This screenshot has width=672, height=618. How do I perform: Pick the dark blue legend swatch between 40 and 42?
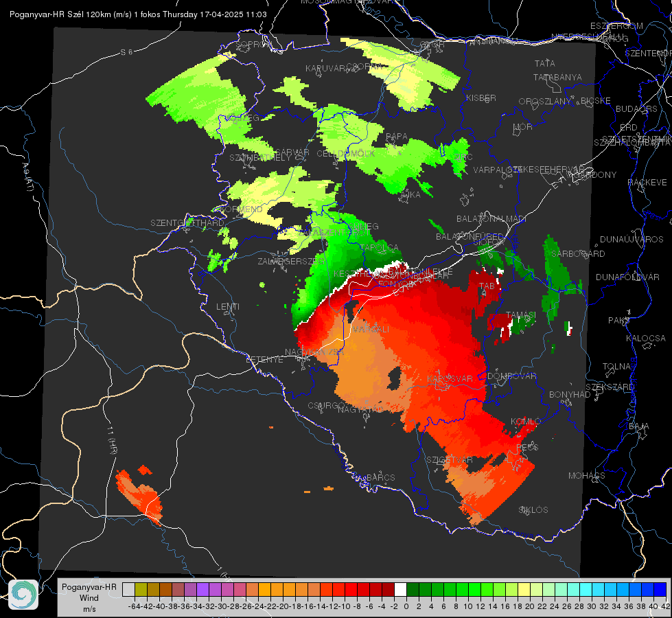pos(660,589)
